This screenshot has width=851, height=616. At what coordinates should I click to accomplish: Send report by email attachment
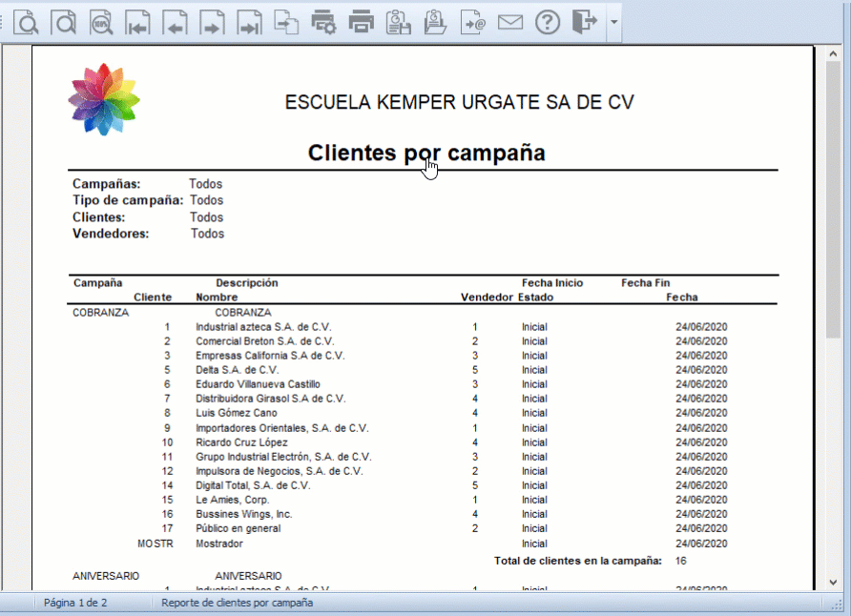[471, 21]
